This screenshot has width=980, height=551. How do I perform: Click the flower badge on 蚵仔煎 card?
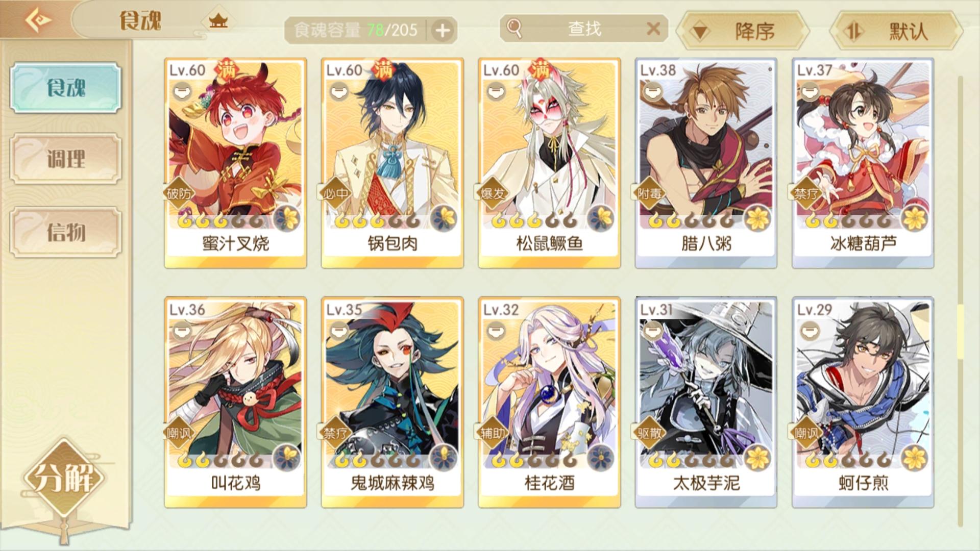tap(915, 458)
